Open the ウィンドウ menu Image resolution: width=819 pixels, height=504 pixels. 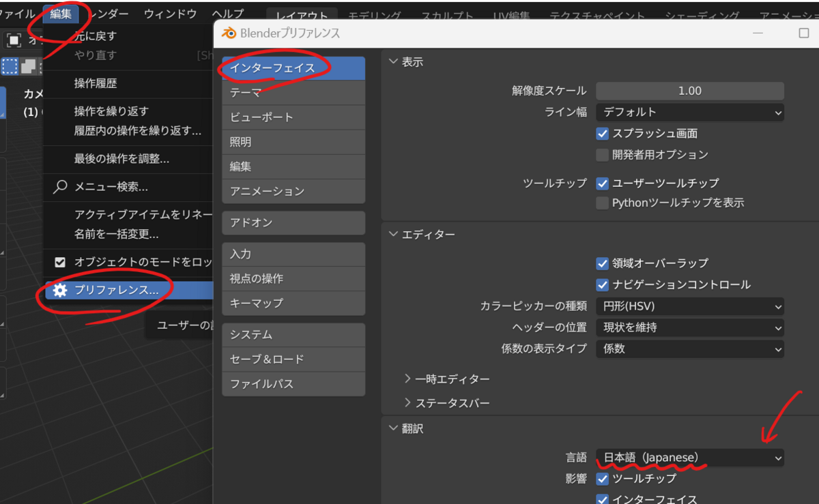point(170,14)
